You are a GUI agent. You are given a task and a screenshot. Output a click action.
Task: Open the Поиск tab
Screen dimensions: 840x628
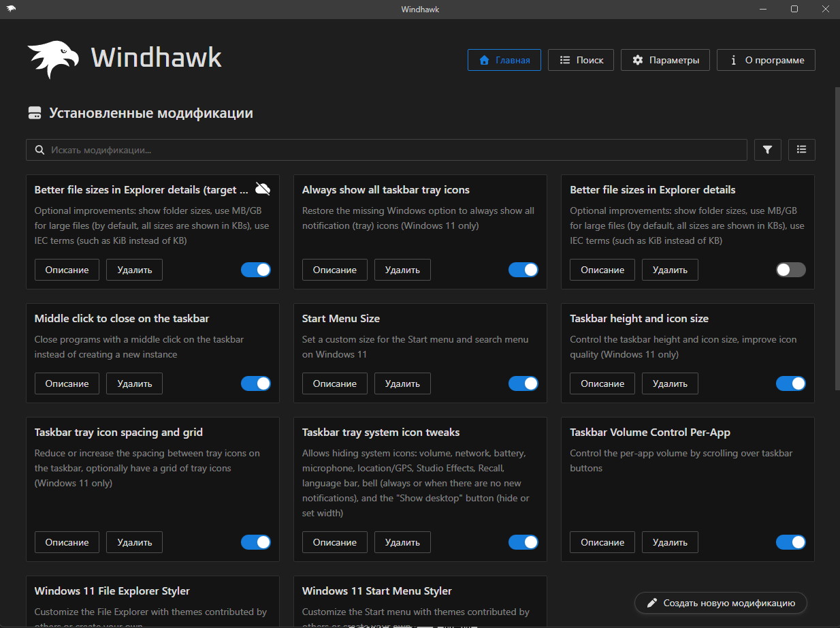pos(581,60)
